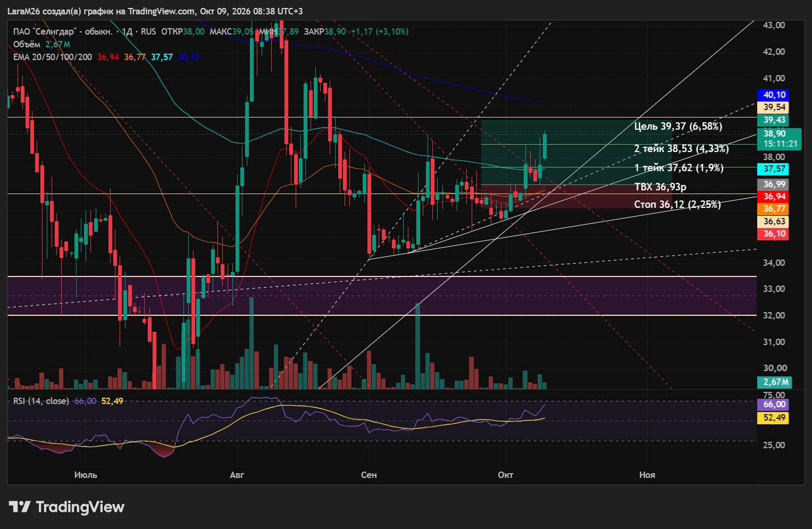The width and height of the screenshot is (812, 529).
Task: Click the green 39,43 price axis label
Action: click(774, 120)
